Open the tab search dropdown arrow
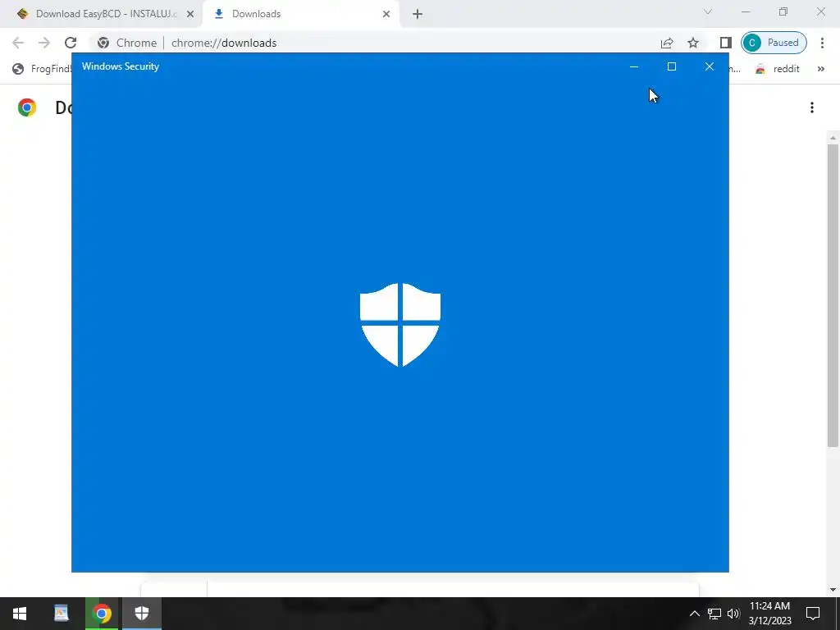Screen dimensions: 840x630 pos(708,11)
